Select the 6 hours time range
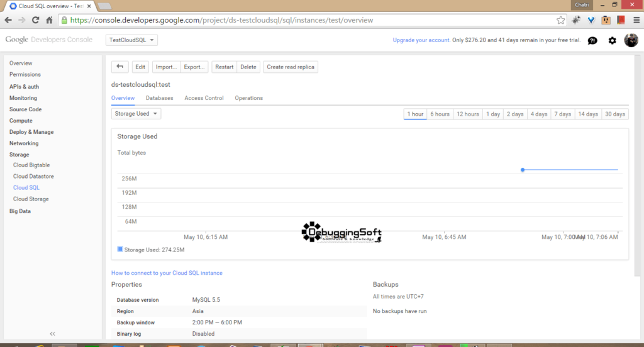This screenshot has width=644, height=347. pyautogui.click(x=440, y=114)
